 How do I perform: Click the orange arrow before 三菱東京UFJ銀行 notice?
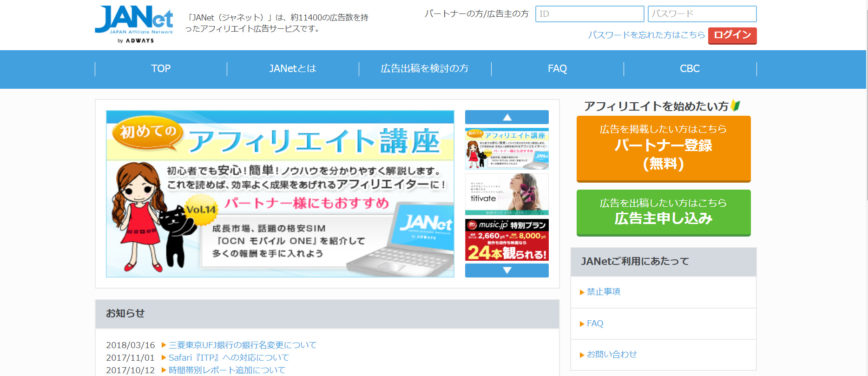click(164, 345)
